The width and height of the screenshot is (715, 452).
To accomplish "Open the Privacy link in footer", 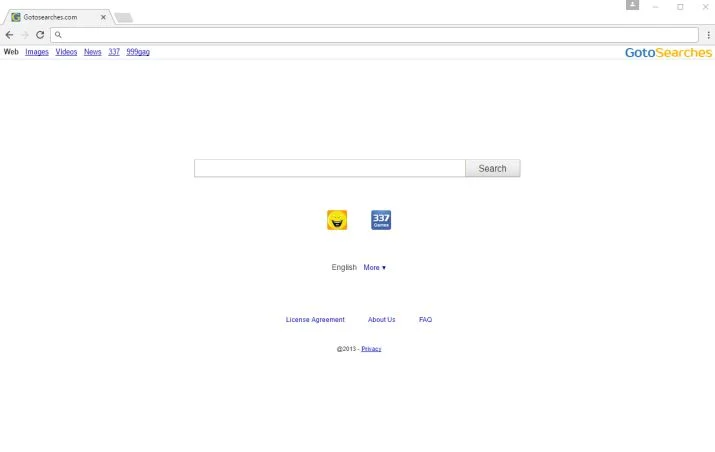I will pos(371,349).
